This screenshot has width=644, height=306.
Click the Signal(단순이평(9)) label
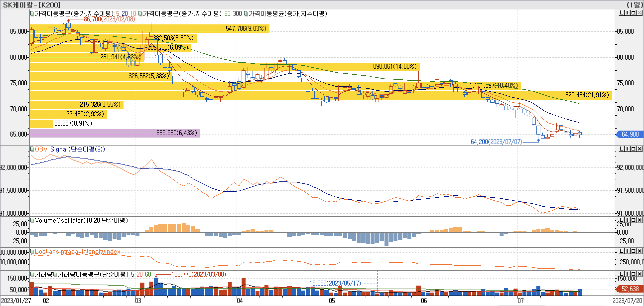click(77, 149)
